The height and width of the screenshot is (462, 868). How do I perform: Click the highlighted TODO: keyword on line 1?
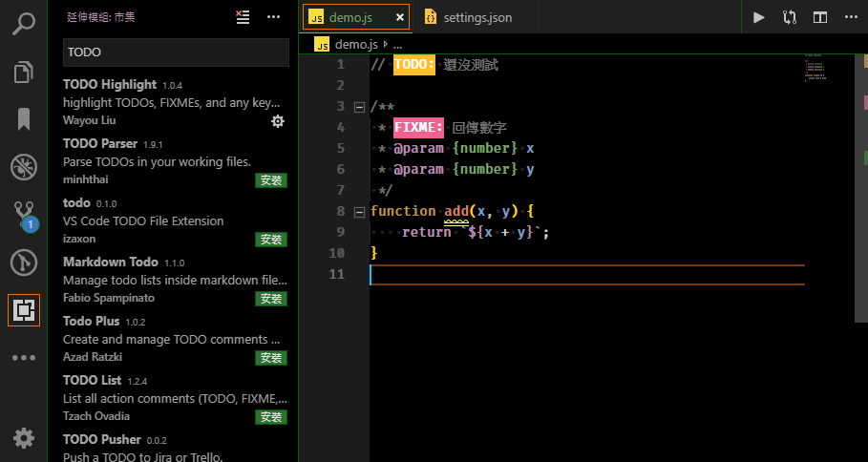coord(414,65)
